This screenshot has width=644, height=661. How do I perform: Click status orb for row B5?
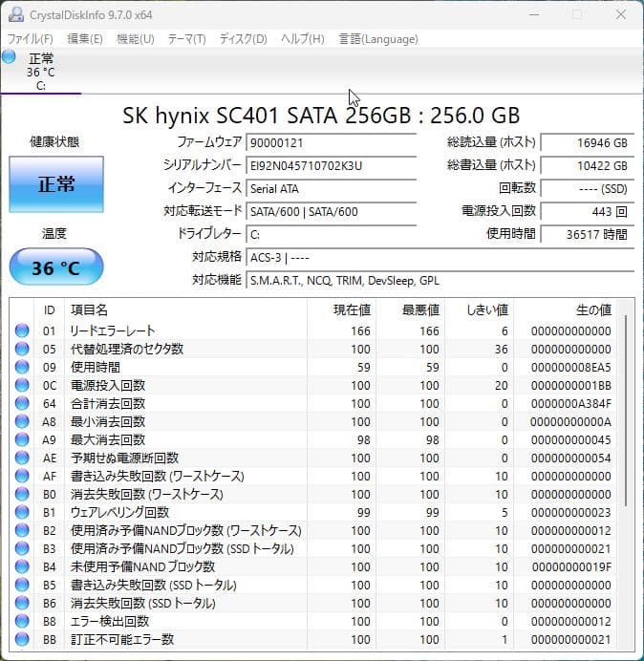tap(22, 585)
